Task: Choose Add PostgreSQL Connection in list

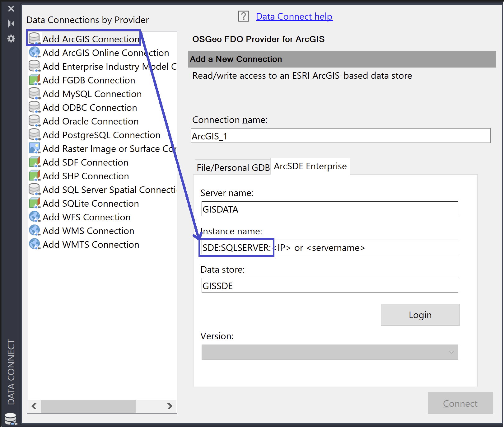Action: pyautogui.click(x=101, y=135)
